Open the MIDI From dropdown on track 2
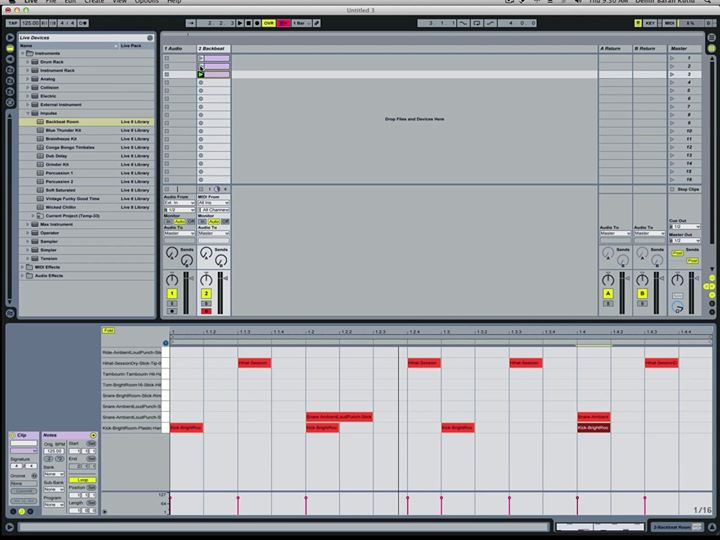This screenshot has height=540, width=720. [214, 203]
